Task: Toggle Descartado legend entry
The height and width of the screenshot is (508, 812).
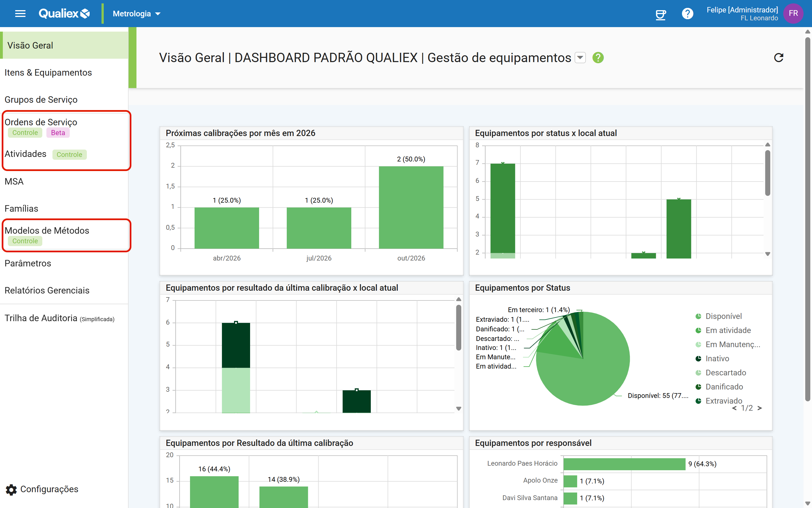Action: coord(720,373)
